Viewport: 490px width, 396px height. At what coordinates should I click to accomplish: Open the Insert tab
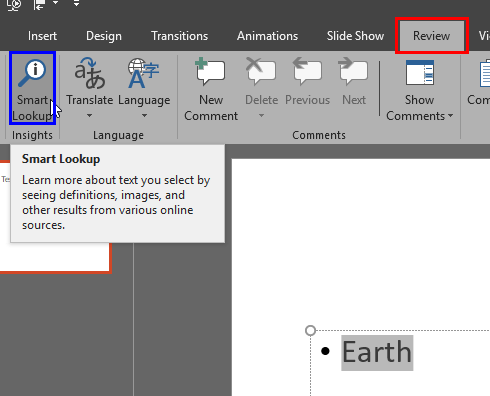pos(42,36)
